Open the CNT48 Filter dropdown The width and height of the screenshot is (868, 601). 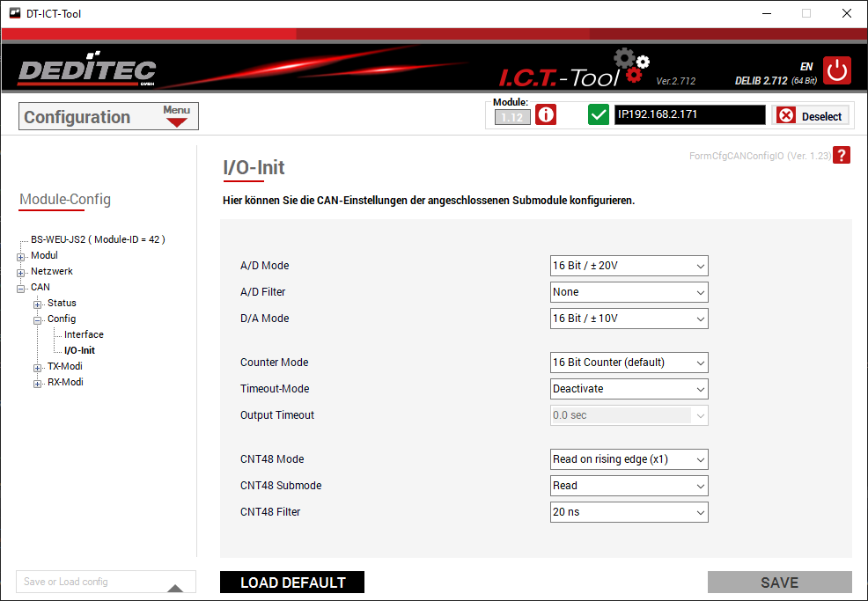[x=629, y=512]
